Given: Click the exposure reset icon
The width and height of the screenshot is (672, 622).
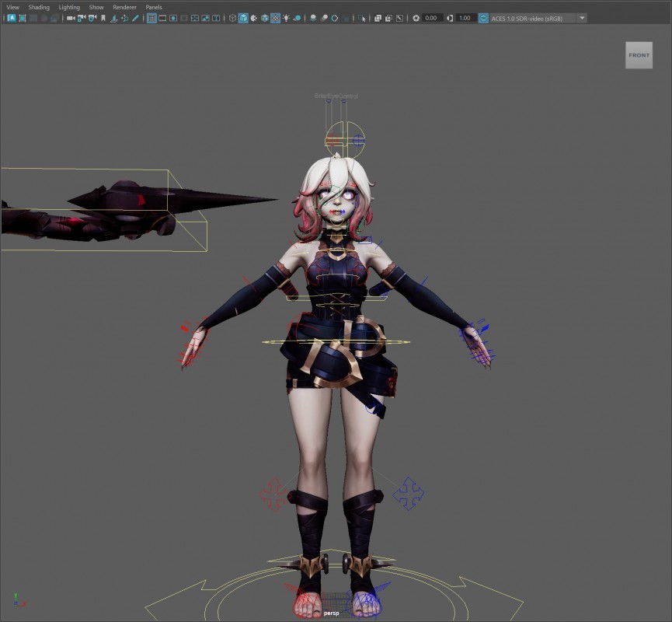Looking at the screenshot, I should pos(416,18).
